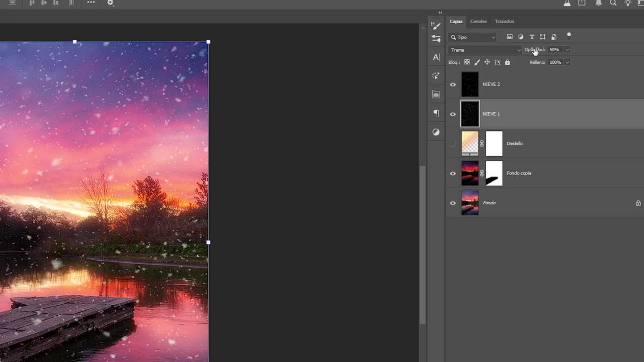Collapse the panels with double arrow
Viewport: 644px width, 362px height.
[440, 13]
